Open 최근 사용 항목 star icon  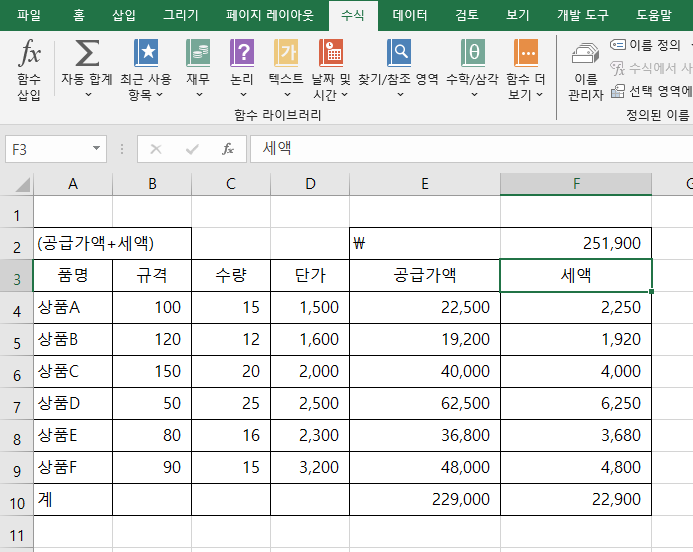[x=146, y=53]
